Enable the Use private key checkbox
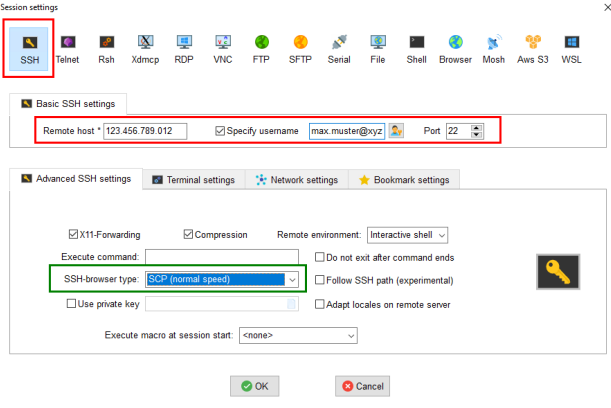Image resolution: width=611 pixels, height=408 pixels. pos(71,303)
